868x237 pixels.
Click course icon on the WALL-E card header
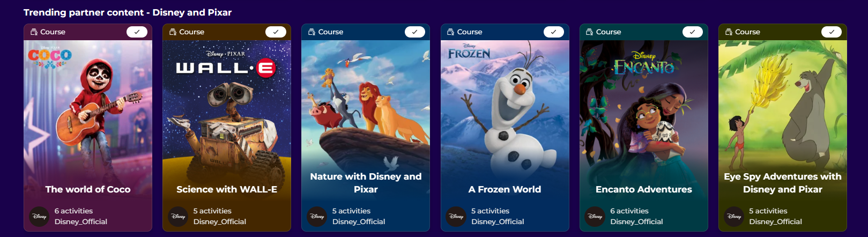[173, 32]
